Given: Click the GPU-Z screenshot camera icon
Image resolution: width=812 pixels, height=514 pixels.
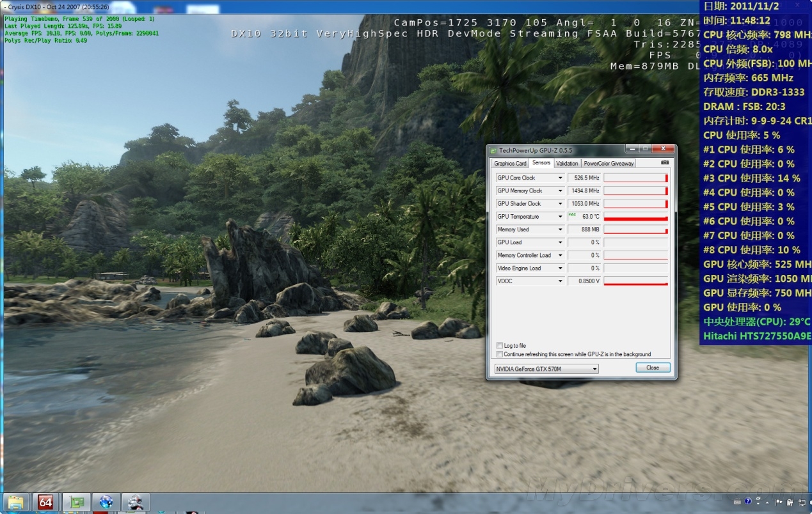Looking at the screenshot, I should [665, 163].
